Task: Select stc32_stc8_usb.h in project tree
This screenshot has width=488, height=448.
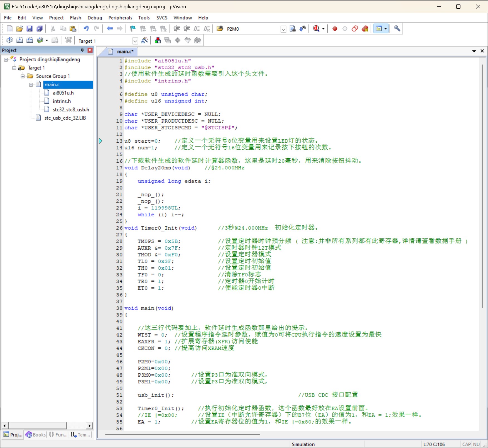Action: coord(71,109)
